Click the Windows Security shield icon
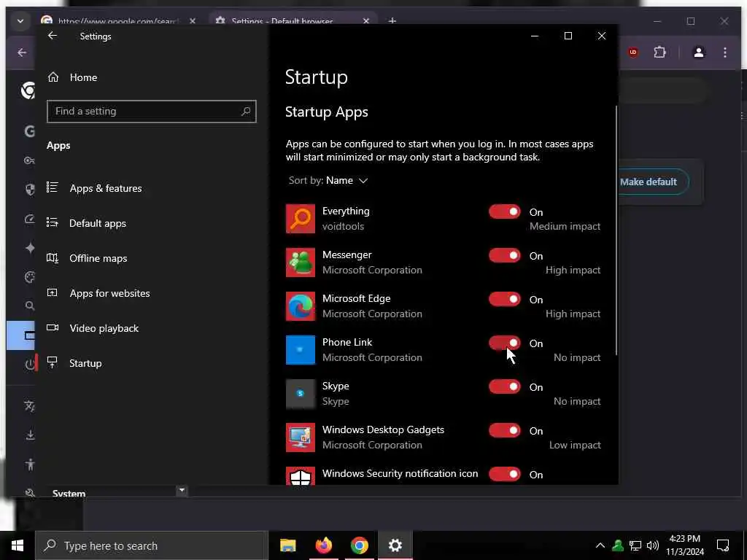 [300, 476]
